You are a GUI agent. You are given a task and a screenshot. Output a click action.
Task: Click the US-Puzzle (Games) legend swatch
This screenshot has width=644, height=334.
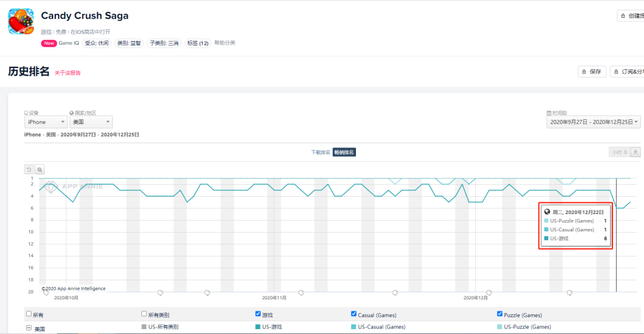pos(500,327)
